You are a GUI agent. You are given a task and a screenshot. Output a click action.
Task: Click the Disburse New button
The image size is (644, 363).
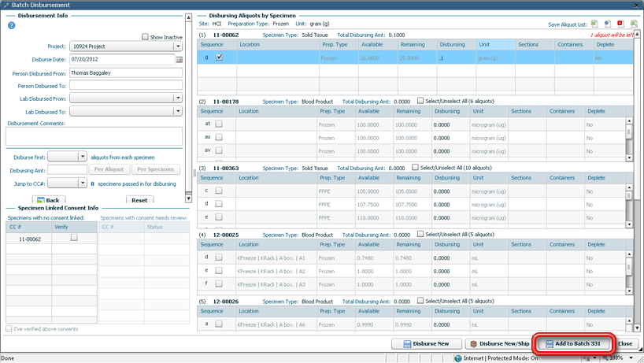[x=427, y=343]
